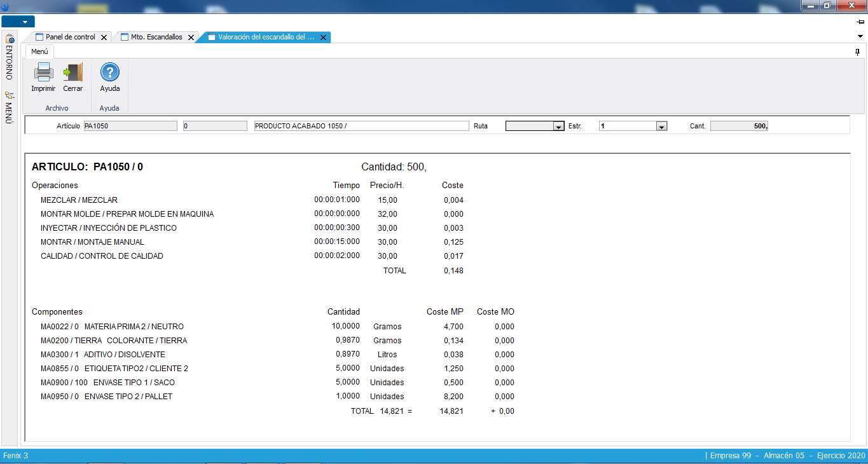The image size is (868, 464).
Task: Open the ENTORNO side panel
Action: tap(9, 57)
